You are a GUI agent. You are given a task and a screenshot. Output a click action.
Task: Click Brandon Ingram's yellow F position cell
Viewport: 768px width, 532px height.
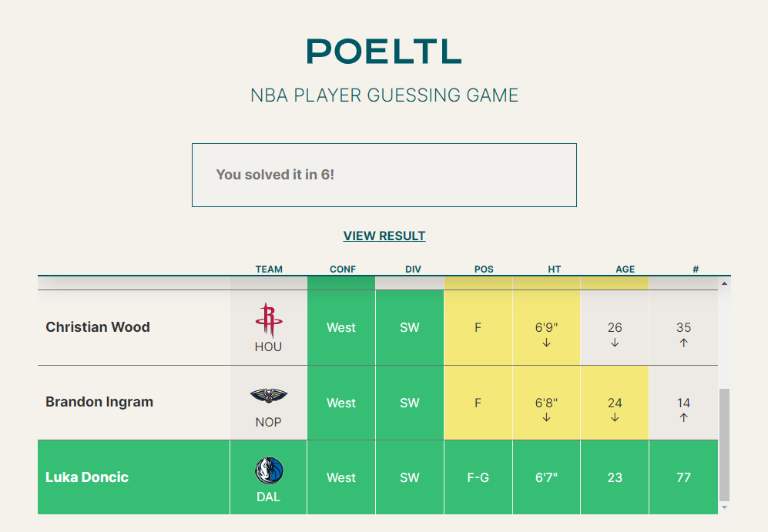(x=478, y=403)
